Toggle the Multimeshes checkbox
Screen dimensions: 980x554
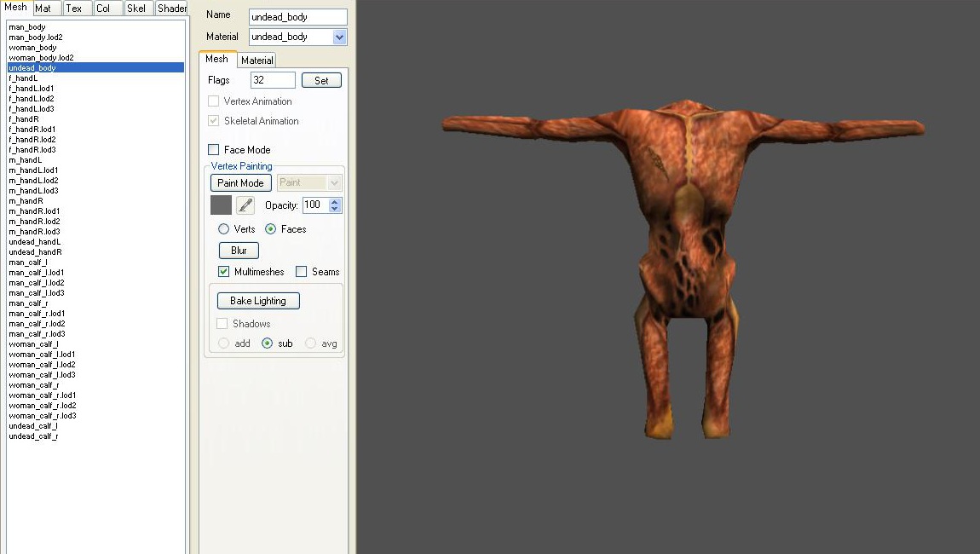[224, 271]
